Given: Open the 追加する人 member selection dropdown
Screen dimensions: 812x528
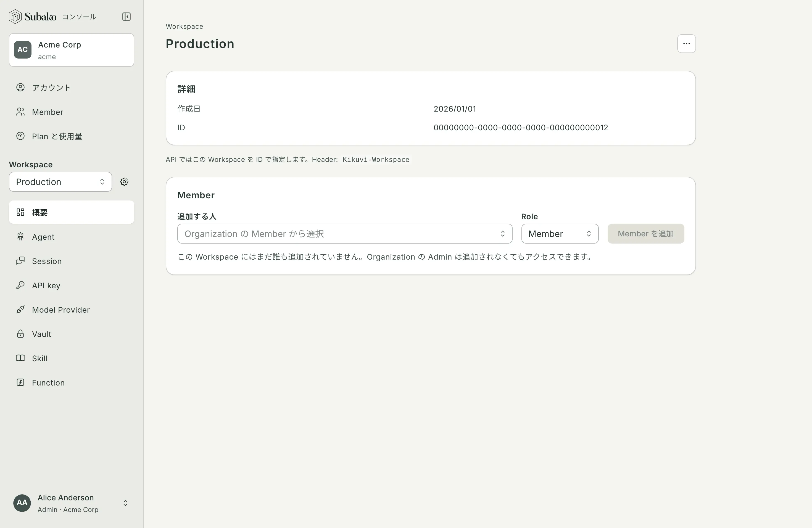Looking at the screenshot, I should coord(345,234).
